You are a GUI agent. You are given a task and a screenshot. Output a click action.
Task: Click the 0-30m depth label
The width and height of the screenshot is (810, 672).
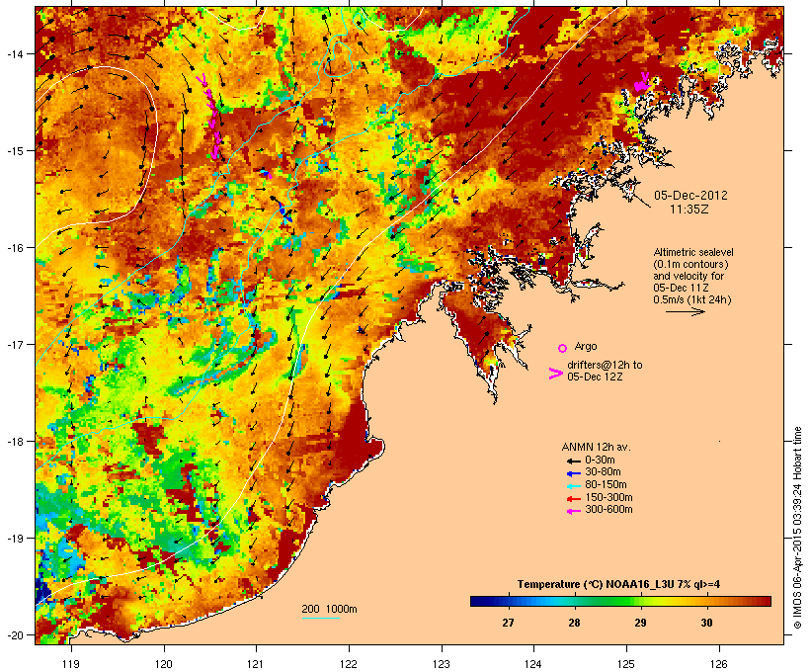tap(600, 461)
